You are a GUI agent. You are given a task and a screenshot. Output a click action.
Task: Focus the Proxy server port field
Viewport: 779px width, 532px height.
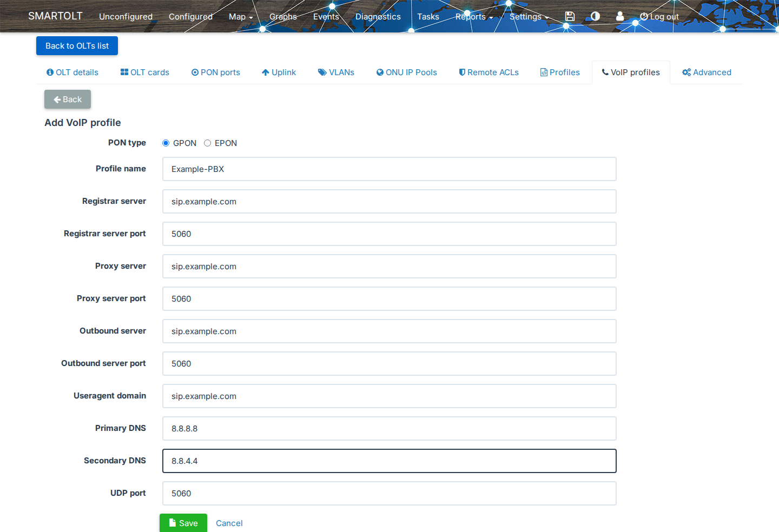click(389, 299)
